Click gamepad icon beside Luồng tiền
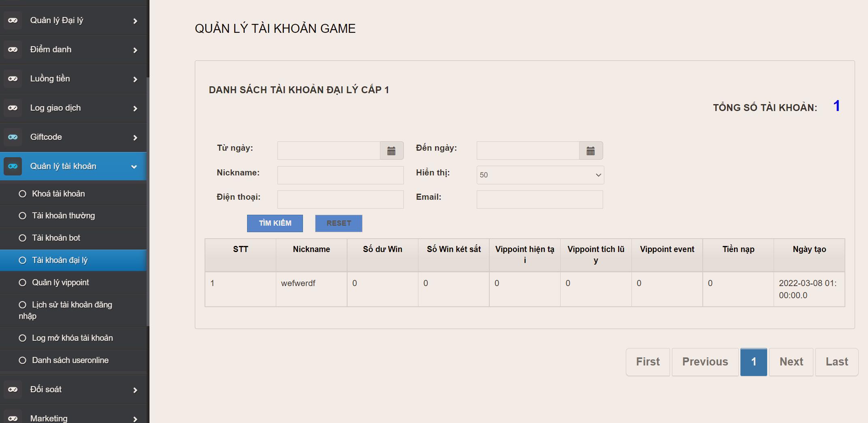 (13, 79)
